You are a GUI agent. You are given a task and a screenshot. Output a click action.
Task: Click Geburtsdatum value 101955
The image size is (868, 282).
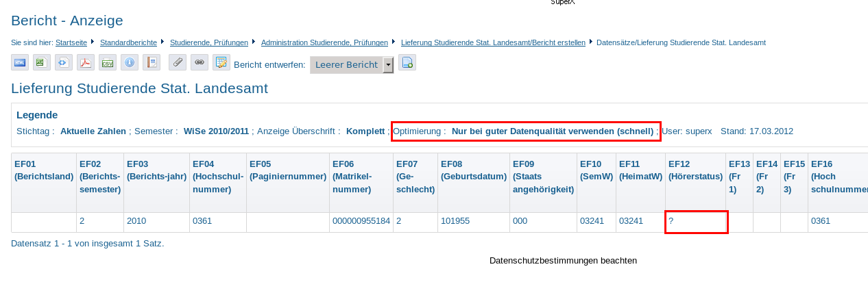[455, 221]
